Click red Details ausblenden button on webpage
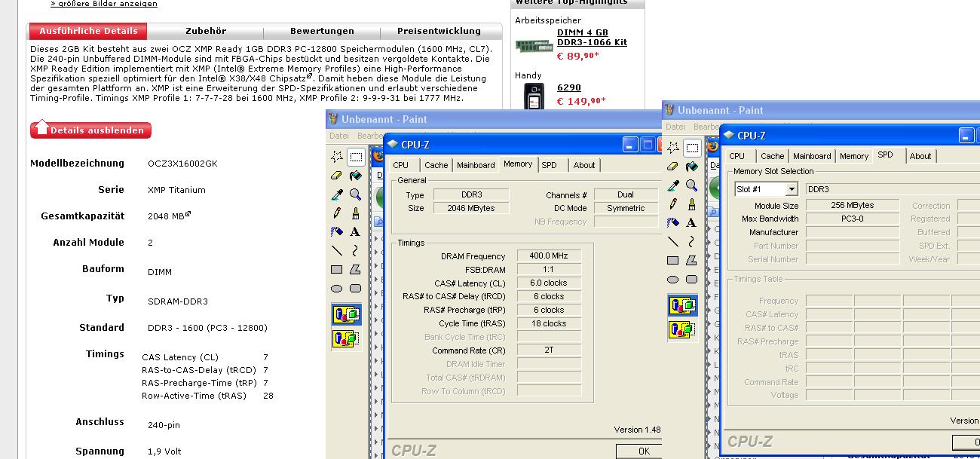This screenshot has height=459, width=980. tap(90, 130)
